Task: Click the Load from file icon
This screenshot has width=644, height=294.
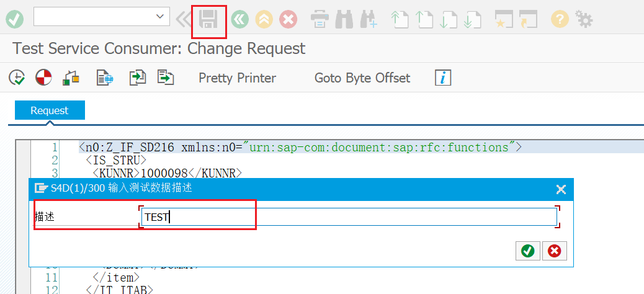Action: pyautogui.click(x=138, y=77)
